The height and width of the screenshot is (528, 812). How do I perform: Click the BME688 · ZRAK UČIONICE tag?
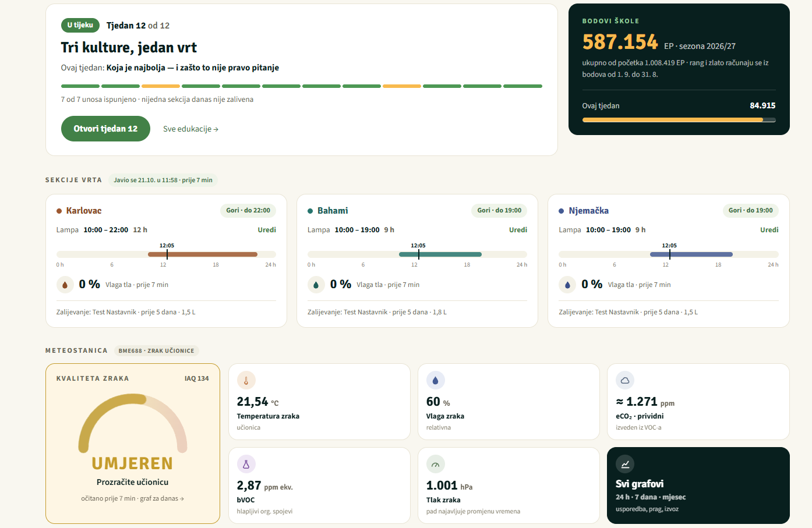156,350
